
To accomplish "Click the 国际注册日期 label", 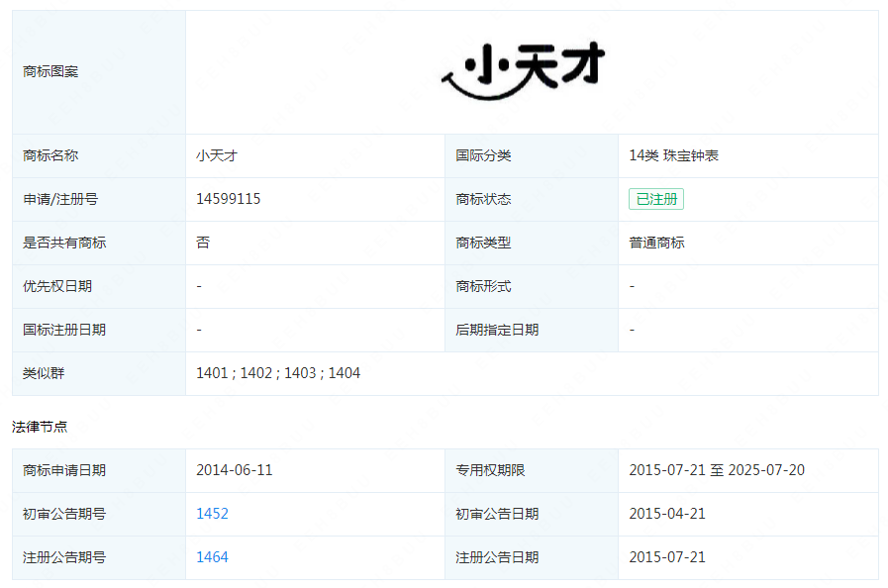I will (x=64, y=331).
